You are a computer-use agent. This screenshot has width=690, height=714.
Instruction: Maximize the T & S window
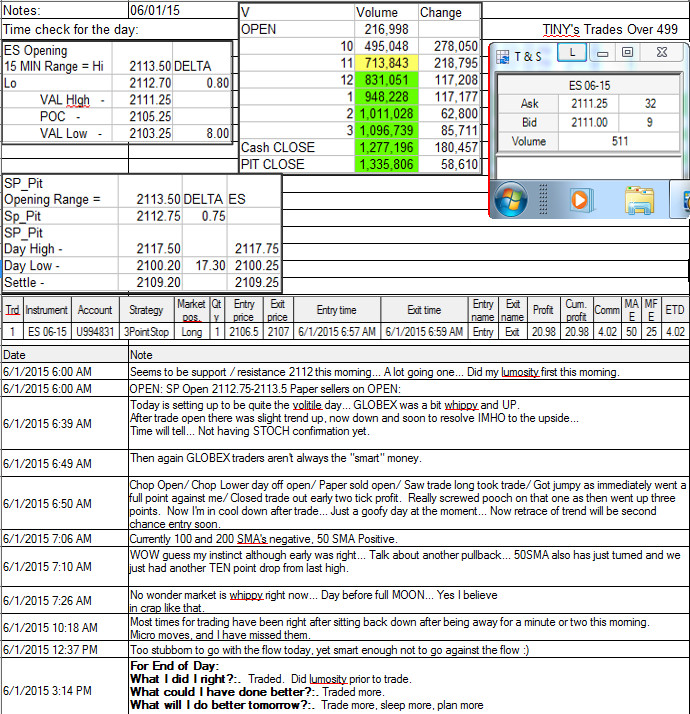tap(628, 53)
